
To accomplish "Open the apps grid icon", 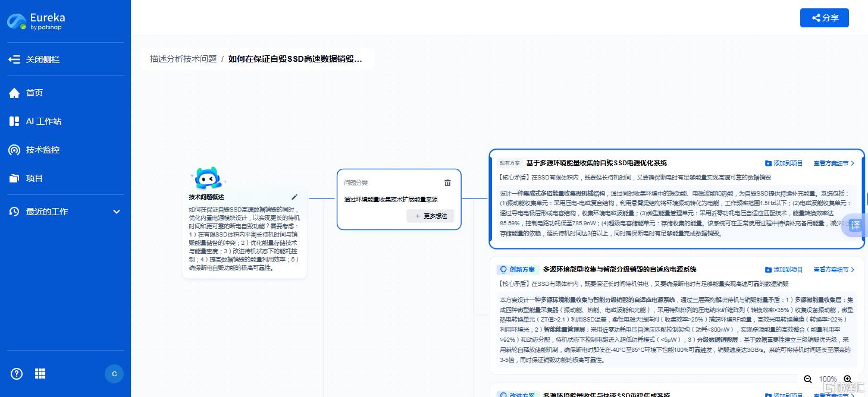I will pyautogui.click(x=40, y=374).
